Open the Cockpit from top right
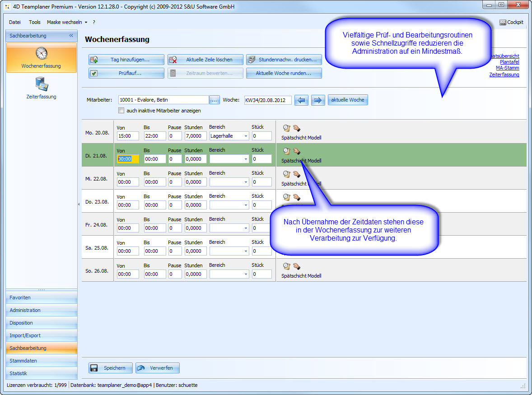This screenshot has width=532, height=395. [x=511, y=22]
